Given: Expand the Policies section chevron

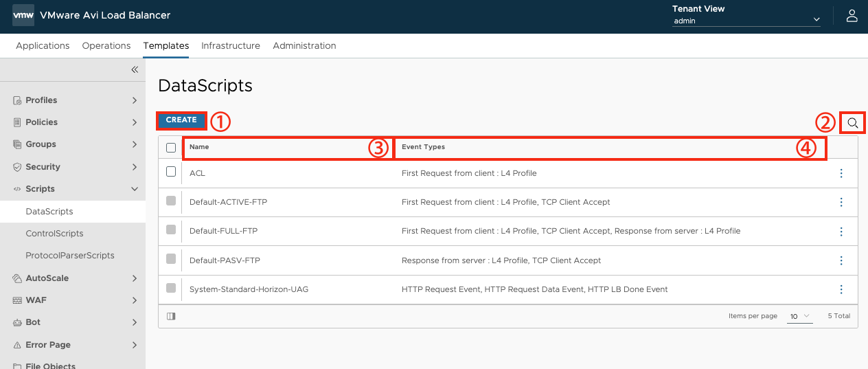Looking at the screenshot, I should pos(135,122).
